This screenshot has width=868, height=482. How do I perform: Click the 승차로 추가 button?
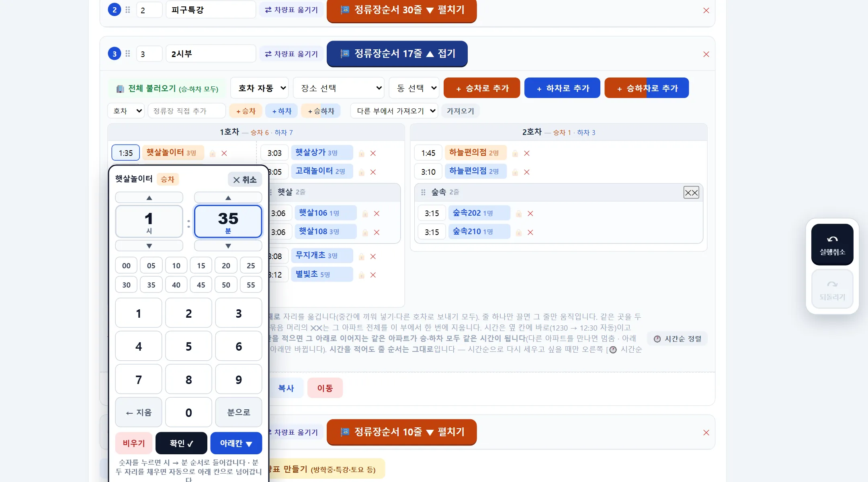[x=482, y=88]
